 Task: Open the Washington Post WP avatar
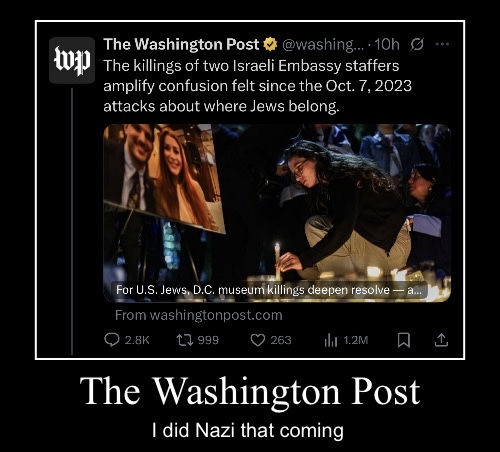tap(72, 60)
